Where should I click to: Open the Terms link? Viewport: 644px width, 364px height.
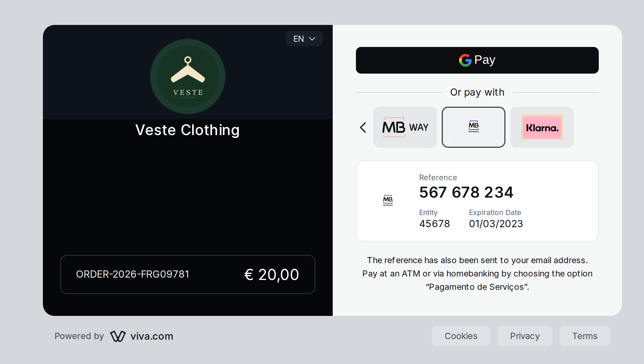coord(585,336)
